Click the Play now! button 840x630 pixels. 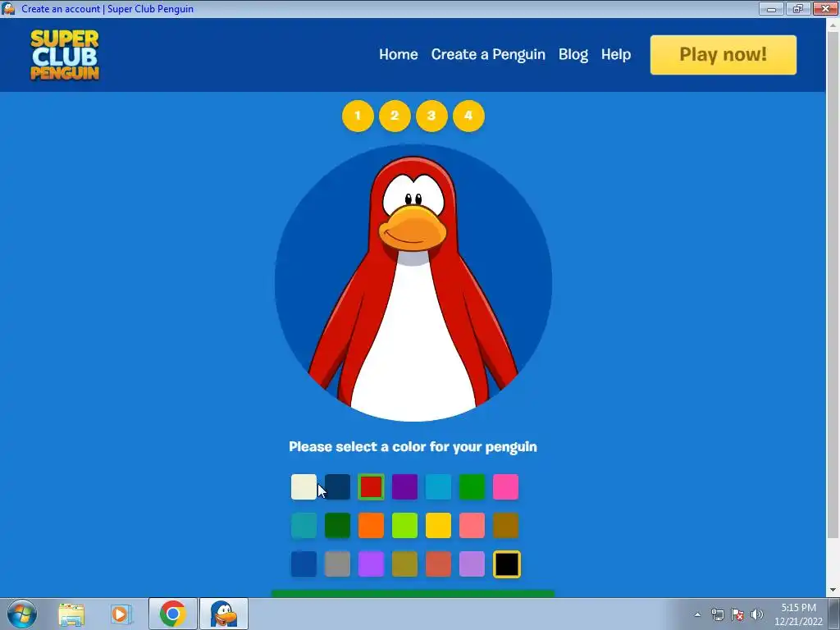point(724,55)
